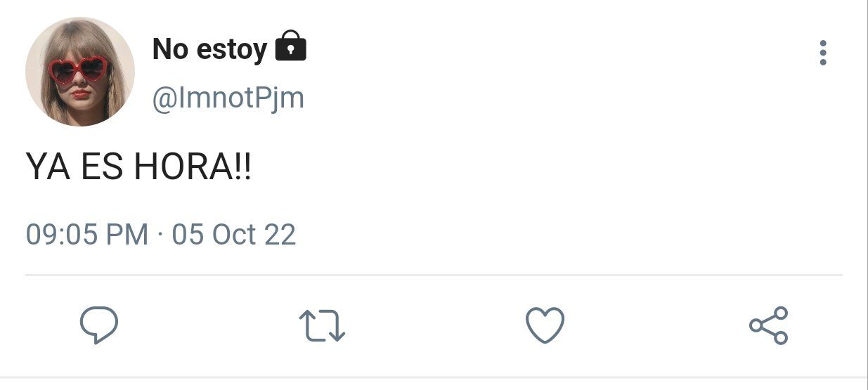Screen dimensions: 868x390
Task: Click the padlock icon beside No estoy
Action: tap(290, 46)
